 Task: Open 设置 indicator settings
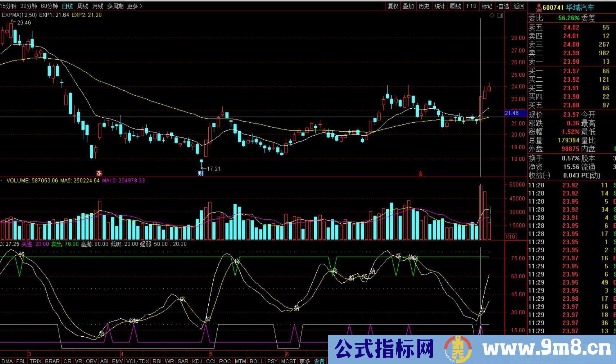tap(319, 361)
